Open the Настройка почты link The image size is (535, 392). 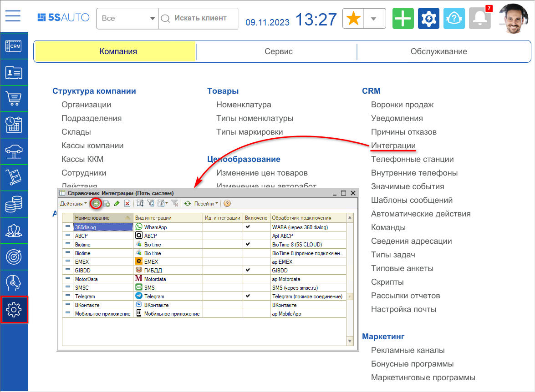403,309
